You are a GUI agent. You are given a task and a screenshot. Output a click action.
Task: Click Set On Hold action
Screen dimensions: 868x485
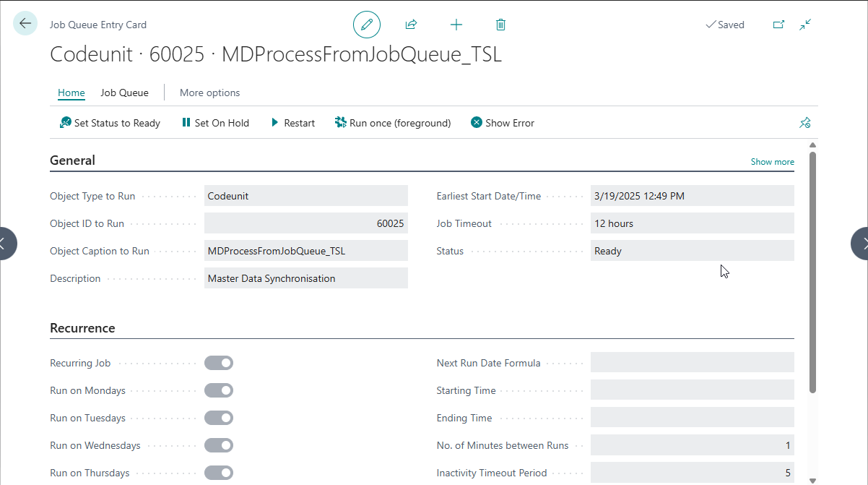pos(215,123)
